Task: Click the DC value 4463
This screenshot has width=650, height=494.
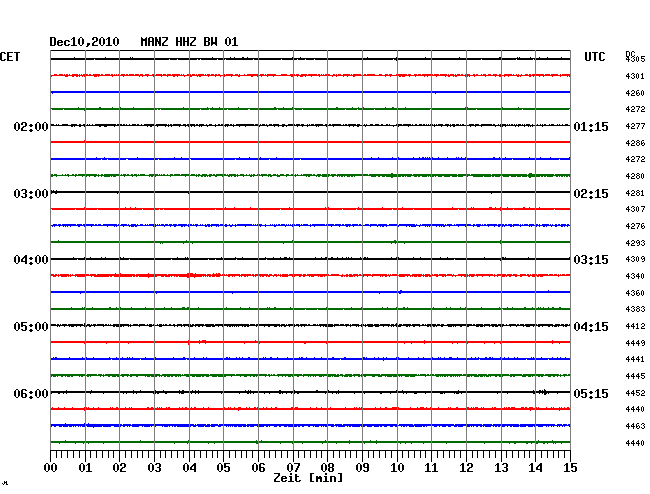Action: (635, 427)
